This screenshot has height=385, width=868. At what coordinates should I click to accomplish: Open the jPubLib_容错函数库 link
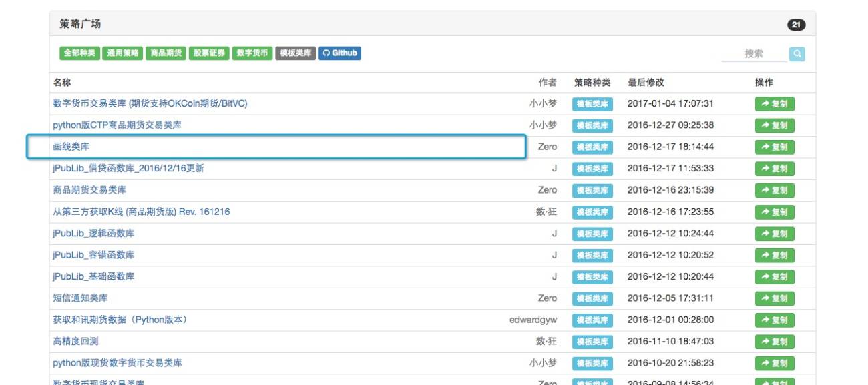coord(93,255)
